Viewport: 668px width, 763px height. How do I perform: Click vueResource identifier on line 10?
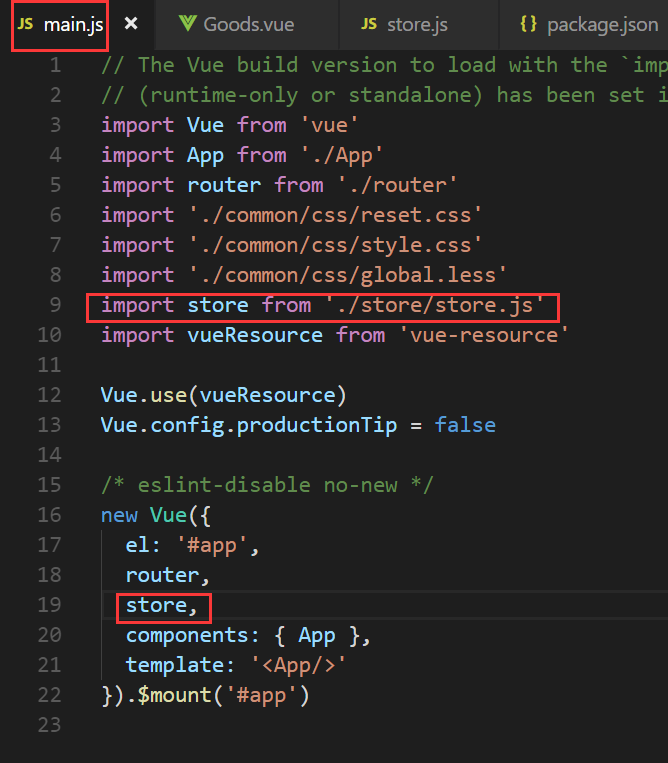pyautogui.click(x=255, y=335)
